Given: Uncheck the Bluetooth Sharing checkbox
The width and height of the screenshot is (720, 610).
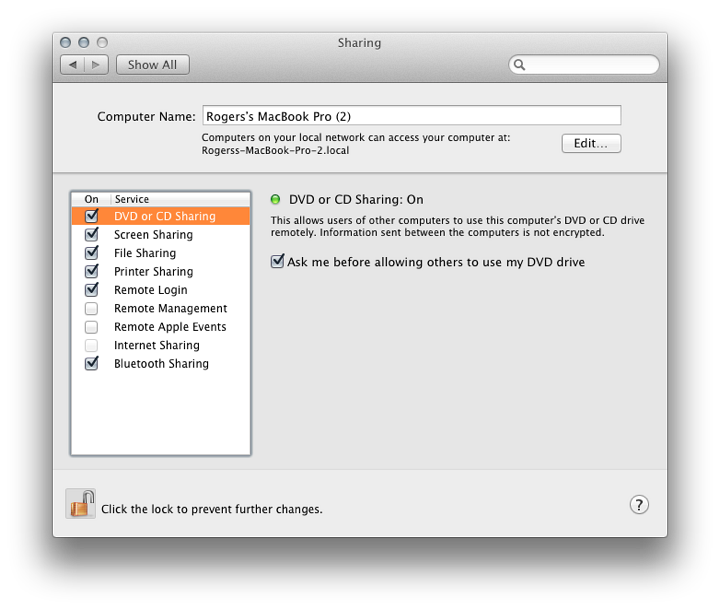Looking at the screenshot, I should (x=91, y=363).
